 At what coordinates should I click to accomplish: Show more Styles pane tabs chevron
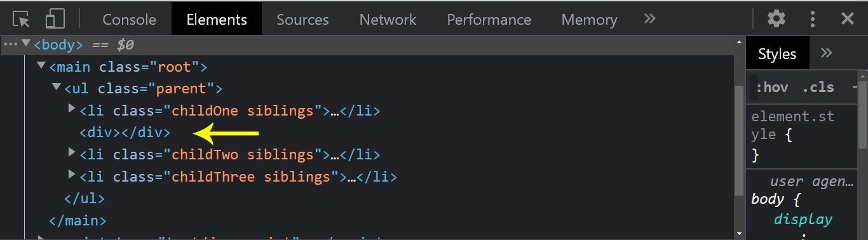[x=827, y=53]
